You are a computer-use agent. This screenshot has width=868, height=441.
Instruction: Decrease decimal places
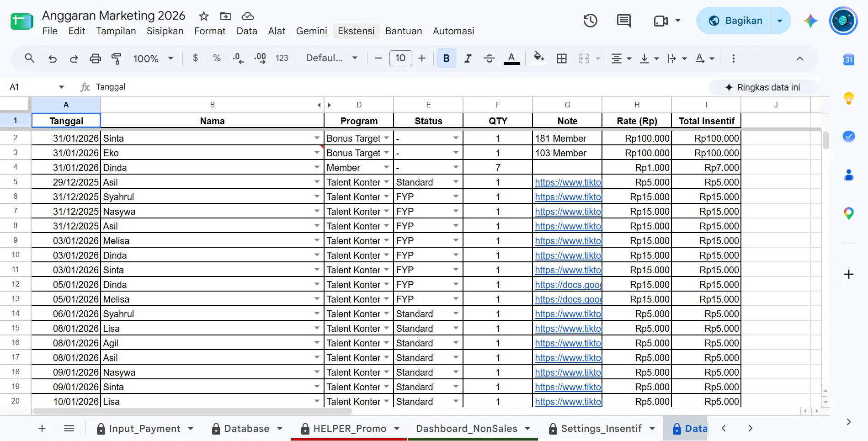point(238,58)
